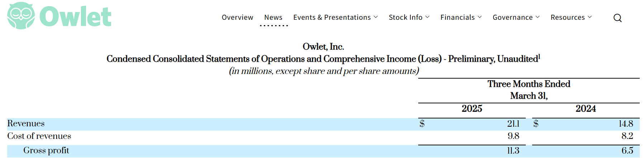Select the Gross profit row label
Image resolution: width=644 pixels, height=159 pixels.
[46, 151]
